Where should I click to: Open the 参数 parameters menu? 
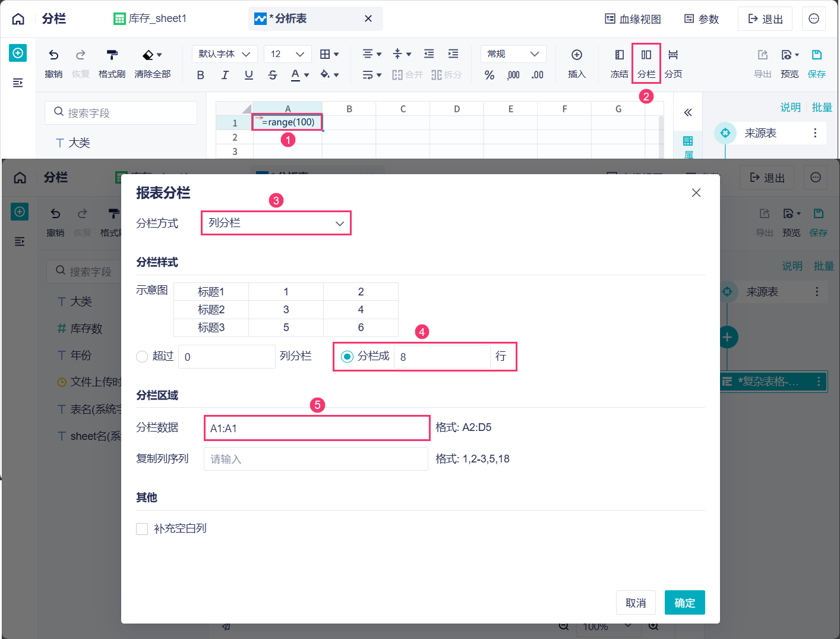click(x=702, y=19)
